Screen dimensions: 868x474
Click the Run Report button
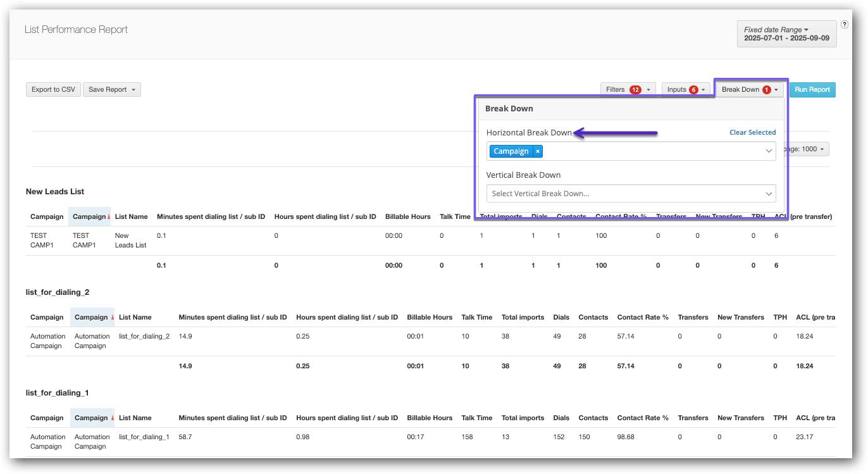[x=812, y=90]
